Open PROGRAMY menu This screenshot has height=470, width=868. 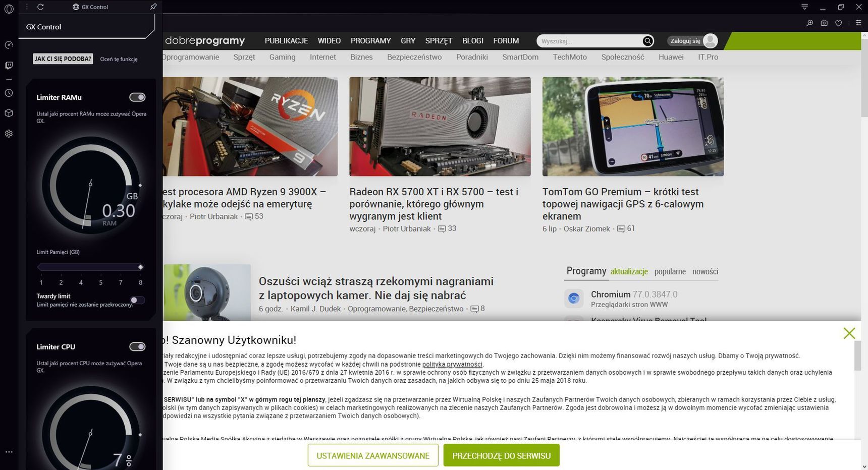pos(371,41)
